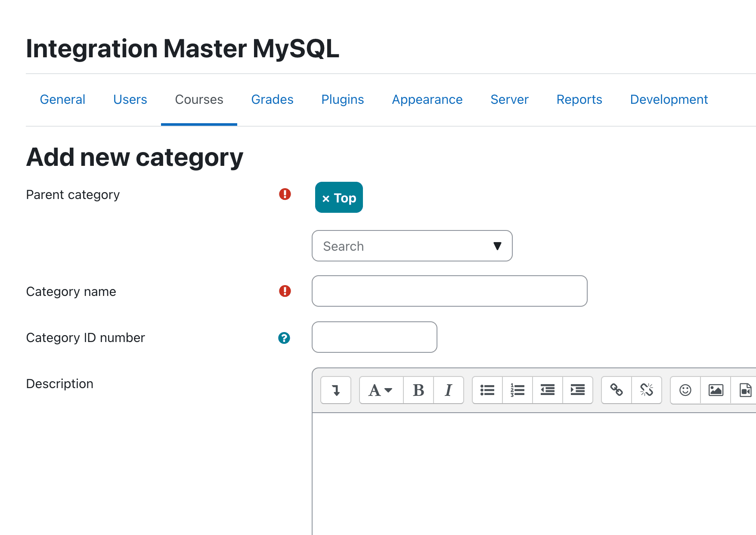Viewport: 756px width, 535px height.
Task: Click the Category name required icon
Action: coord(285,291)
